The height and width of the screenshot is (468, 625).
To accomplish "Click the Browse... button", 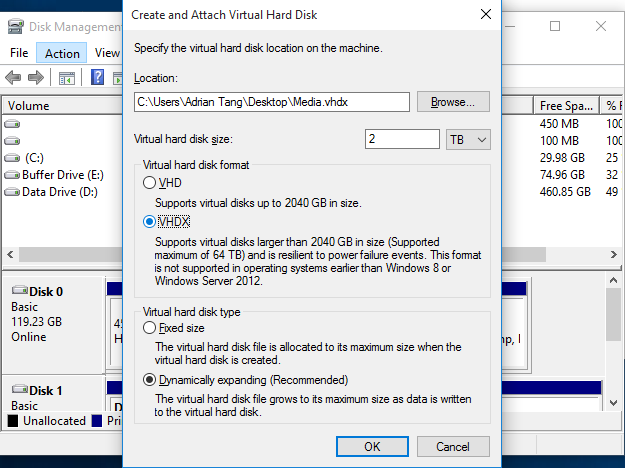I will click(x=453, y=102).
